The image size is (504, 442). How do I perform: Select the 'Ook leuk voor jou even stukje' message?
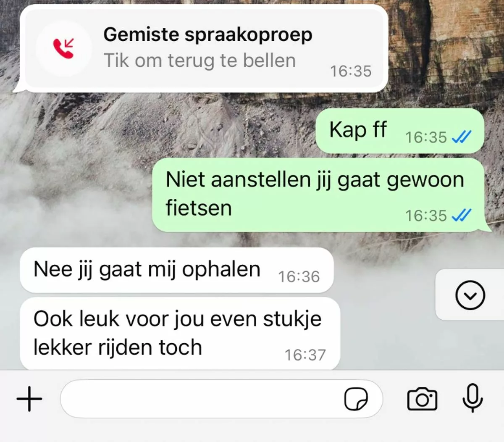click(180, 334)
